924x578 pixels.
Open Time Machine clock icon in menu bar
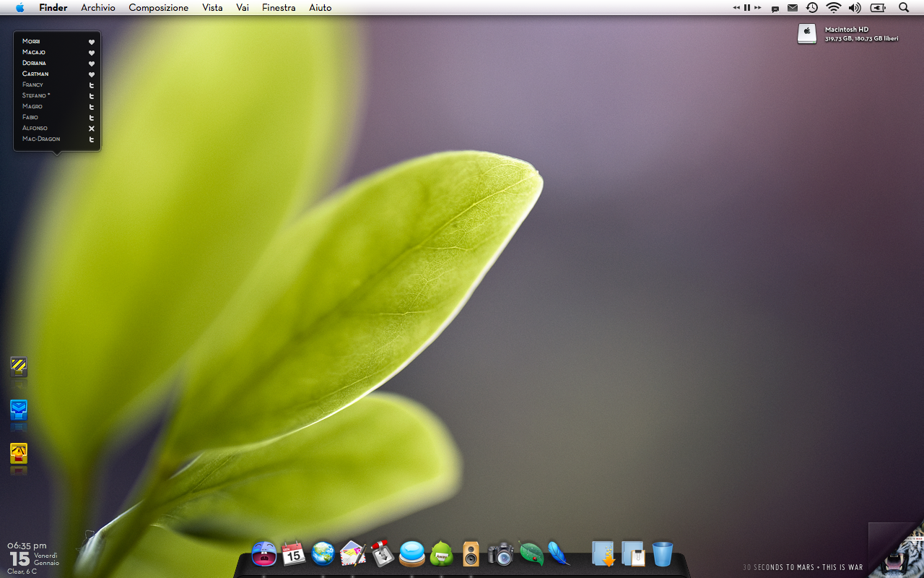(812, 7)
